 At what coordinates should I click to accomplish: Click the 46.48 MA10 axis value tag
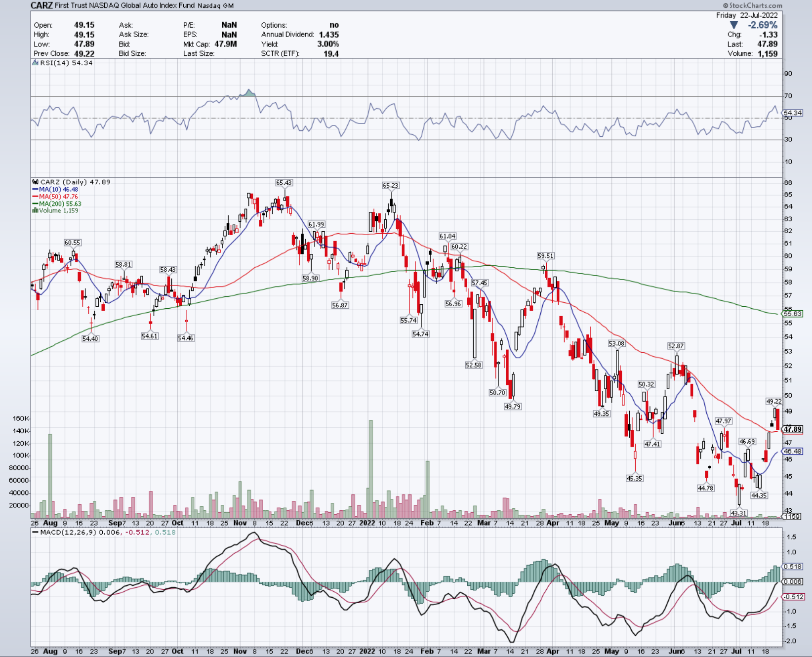[793, 452]
